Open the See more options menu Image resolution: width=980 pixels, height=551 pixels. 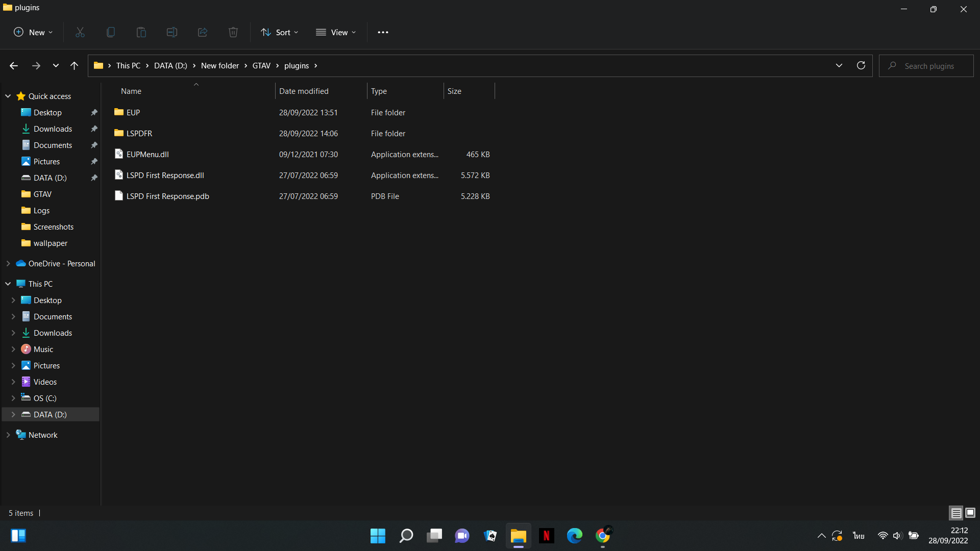[383, 32]
